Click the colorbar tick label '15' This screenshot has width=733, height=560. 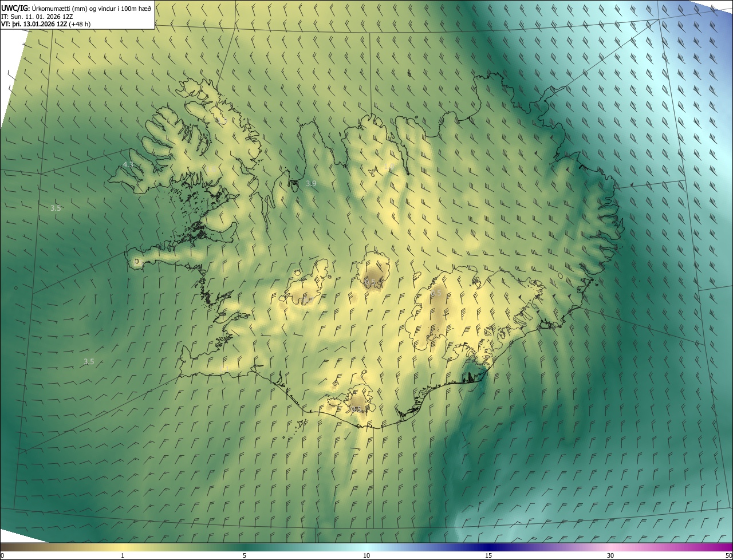pos(488,555)
